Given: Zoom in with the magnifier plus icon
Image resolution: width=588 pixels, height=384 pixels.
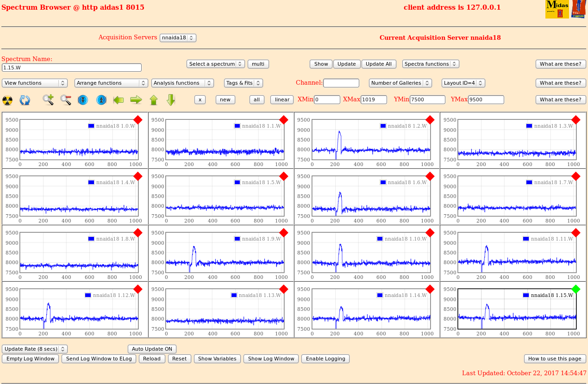Looking at the screenshot, I should pos(48,99).
